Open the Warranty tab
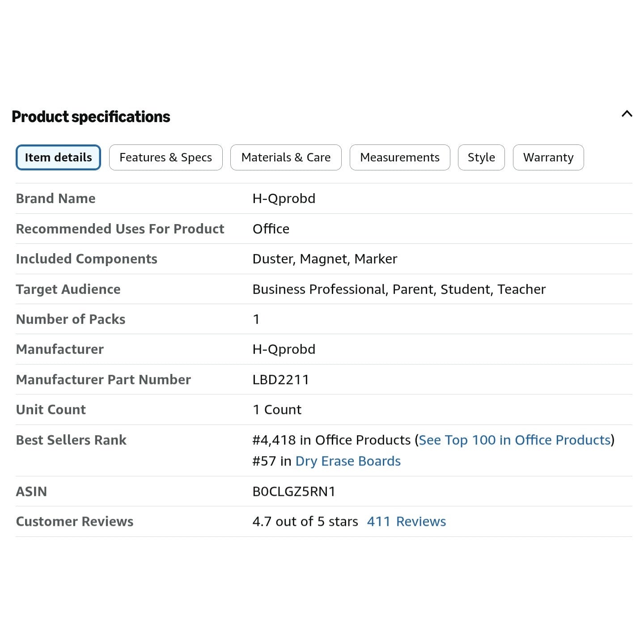644x644 pixels. point(548,157)
